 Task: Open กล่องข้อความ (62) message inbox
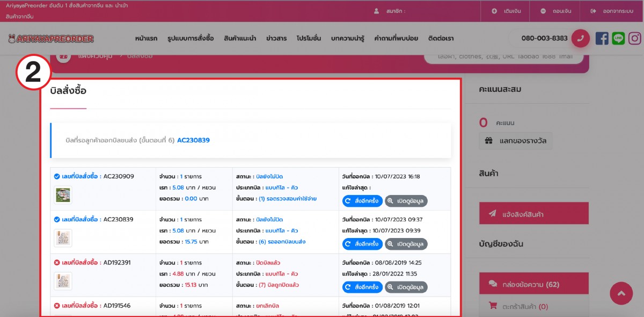(x=533, y=283)
